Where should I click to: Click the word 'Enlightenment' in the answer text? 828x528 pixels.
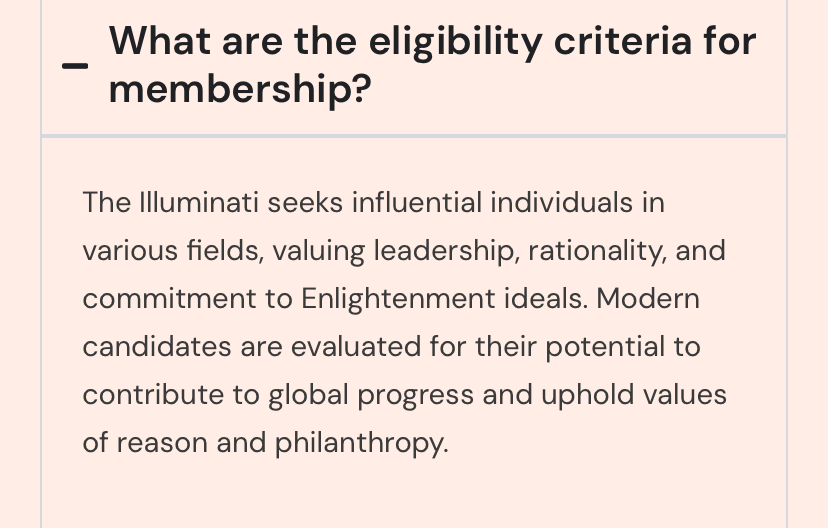click(398, 299)
